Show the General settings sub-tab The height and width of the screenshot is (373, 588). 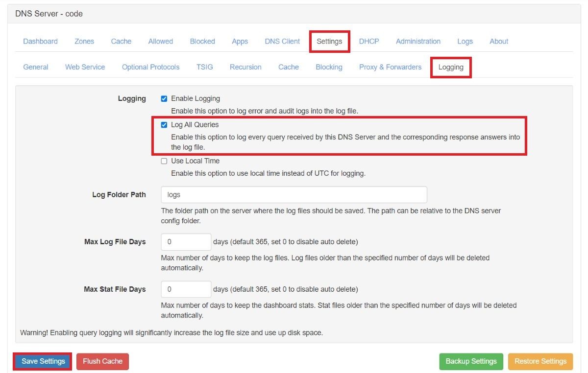36,67
